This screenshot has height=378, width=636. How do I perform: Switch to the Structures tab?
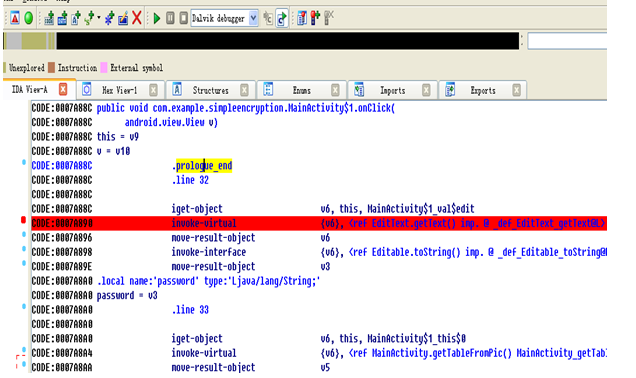tap(211, 90)
